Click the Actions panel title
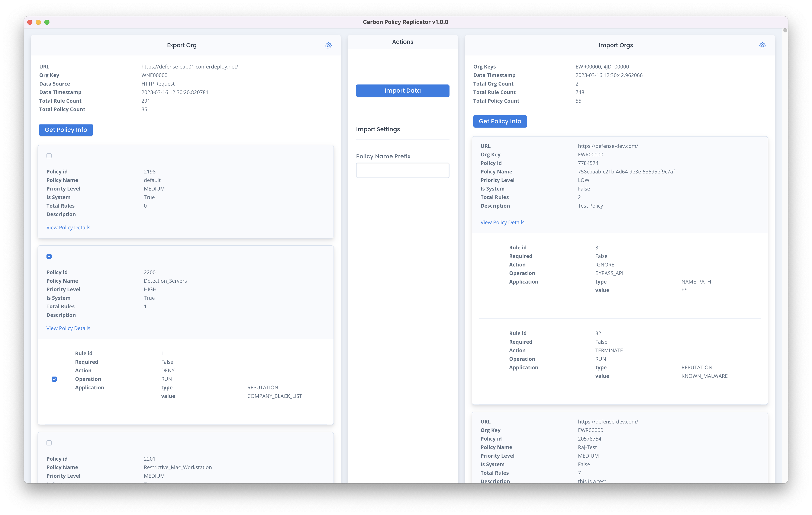Viewport: 812px width, 515px height. point(402,42)
